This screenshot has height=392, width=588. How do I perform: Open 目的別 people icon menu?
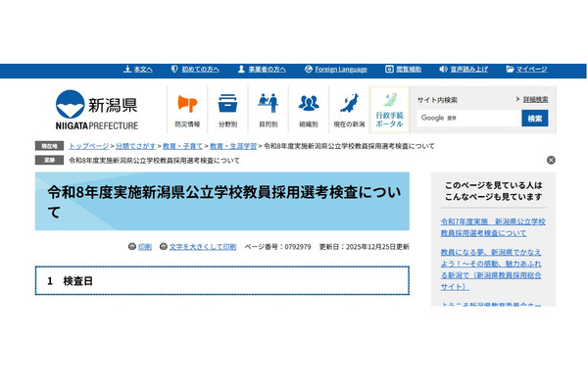coord(269,110)
